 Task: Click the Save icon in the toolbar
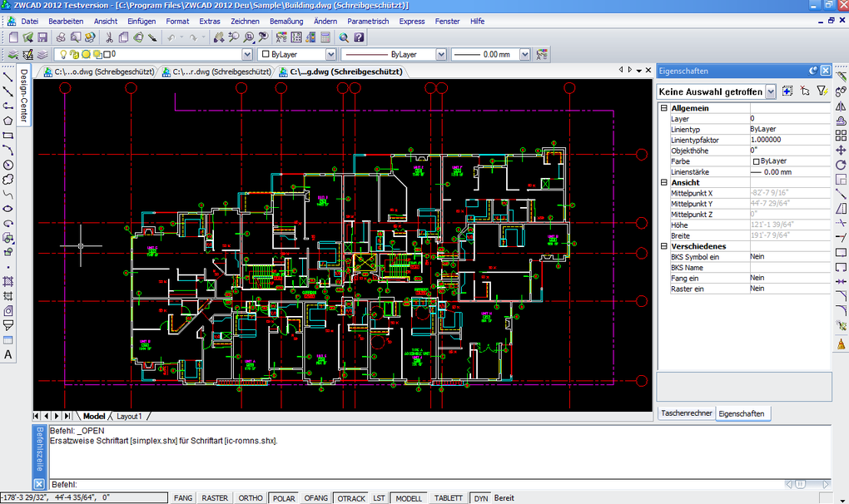tap(42, 37)
